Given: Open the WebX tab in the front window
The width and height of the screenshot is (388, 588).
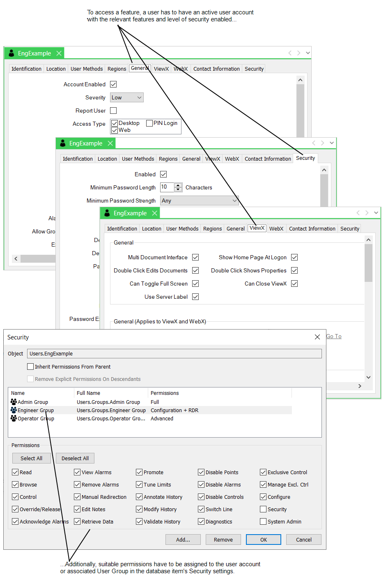Looking at the screenshot, I should 276,228.
